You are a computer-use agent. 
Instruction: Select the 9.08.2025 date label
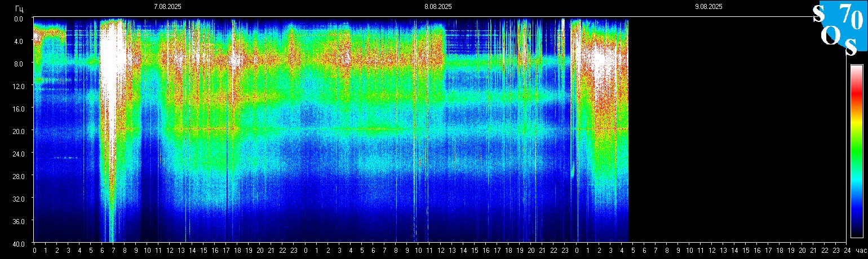pyautogui.click(x=708, y=7)
